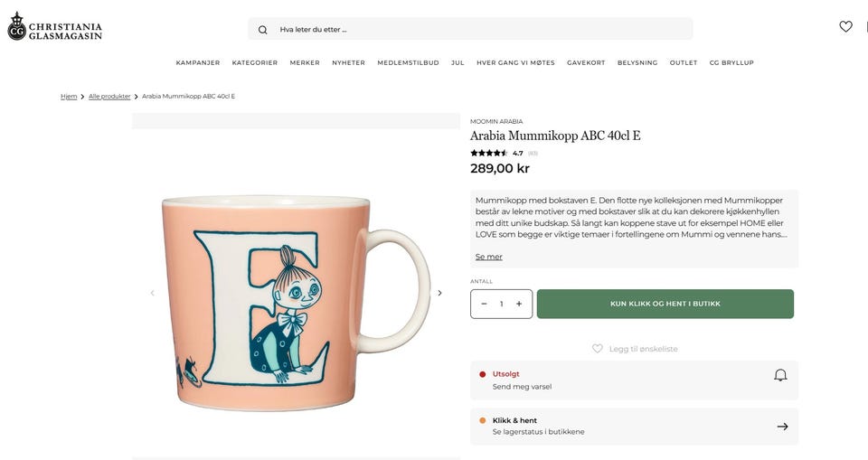Decrease quantity with the minus button

point(484,304)
